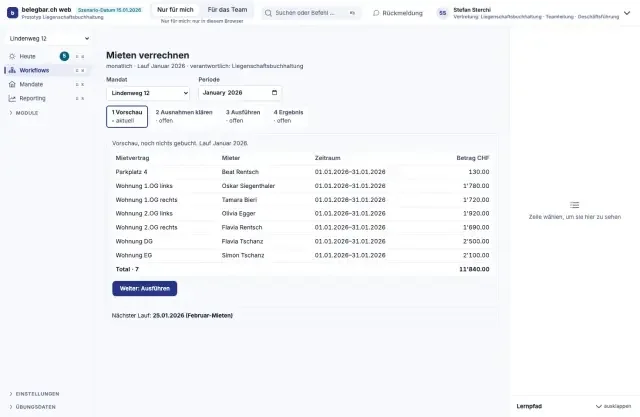640x417 pixels.
Task: Select the 'Wohnung 1.OG links' row
Action: (x=302, y=186)
